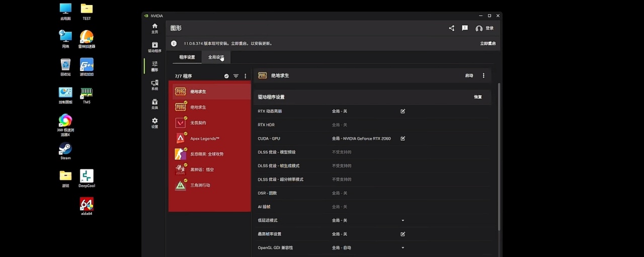
Task: Select 黑神话: 悟空 in the program list
Action: click(209, 169)
